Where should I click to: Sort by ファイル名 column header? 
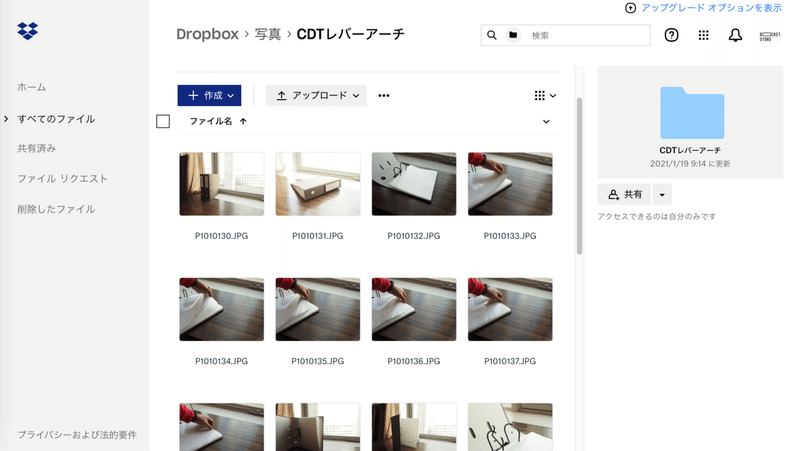[x=211, y=121]
